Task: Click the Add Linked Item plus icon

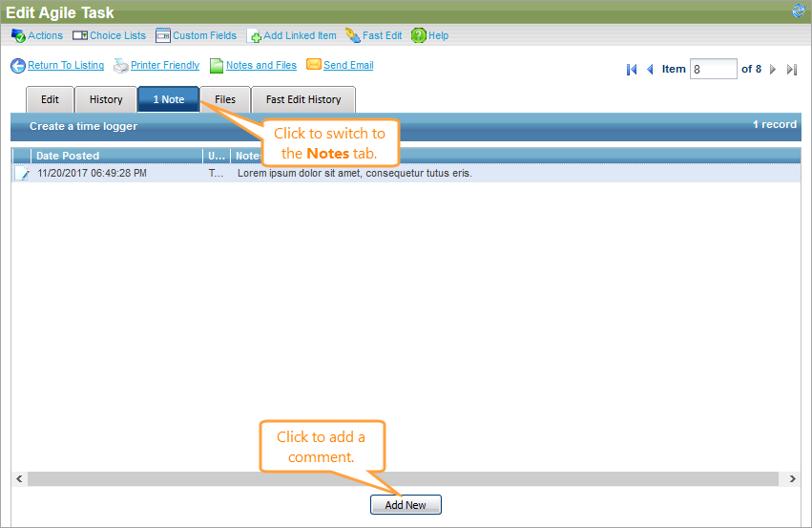Action: click(254, 35)
